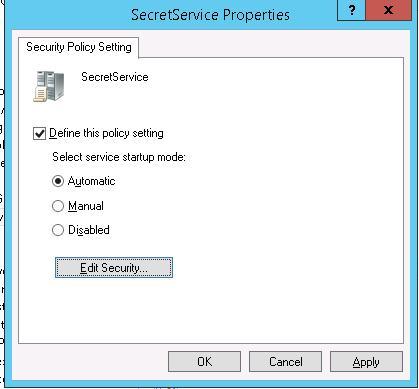Close the SecretService Properties dialog
419x389 pixels.
click(388, 10)
